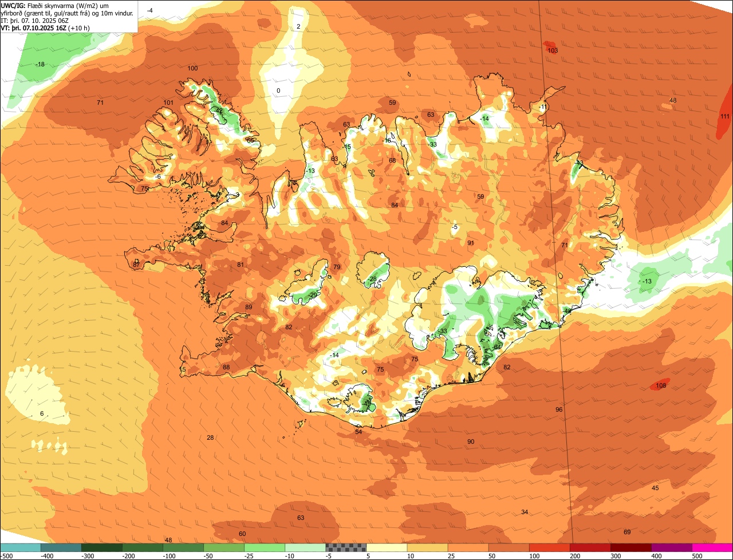Screen dimensions: 733x560
Task: Click the '81' value on the map
Action: (x=241, y=265)
